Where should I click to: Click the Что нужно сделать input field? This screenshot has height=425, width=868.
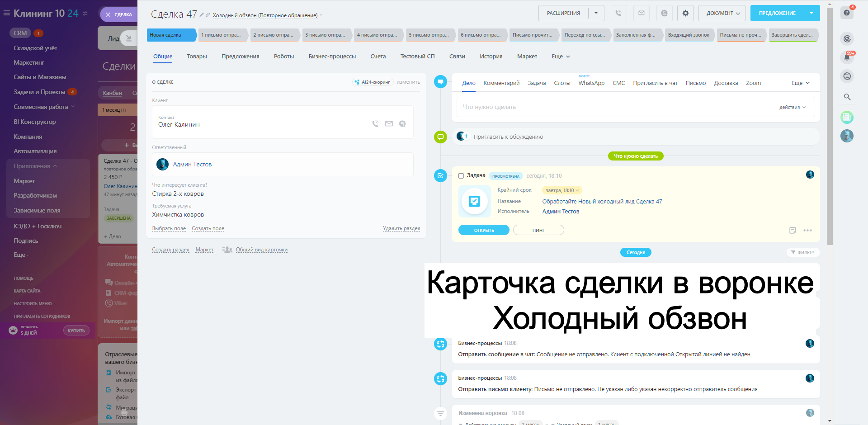(x=615, y=107)
